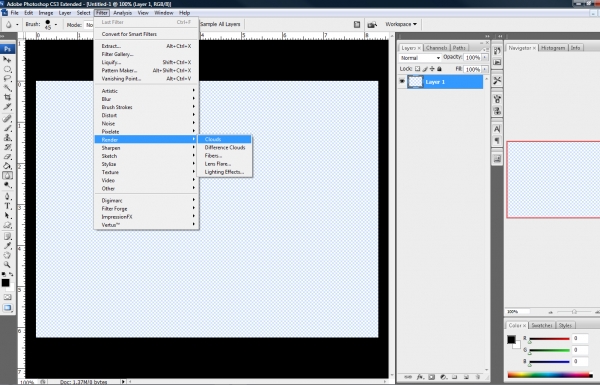Select the Elliptical Marquee tool
This screenshot has height=385, width=600.
tap(7, 69)
